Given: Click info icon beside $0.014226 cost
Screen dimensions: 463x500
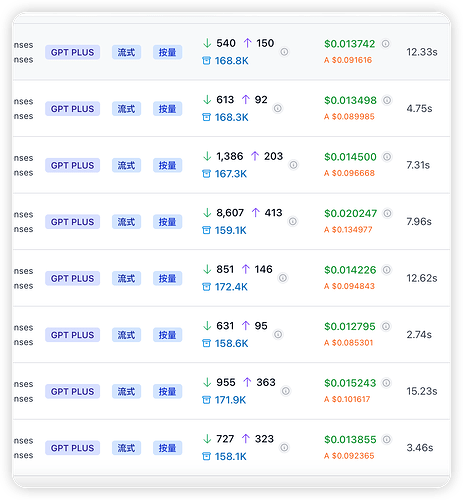Looking at the screenshot, I should pyautogui.click(x=387, y=270).
